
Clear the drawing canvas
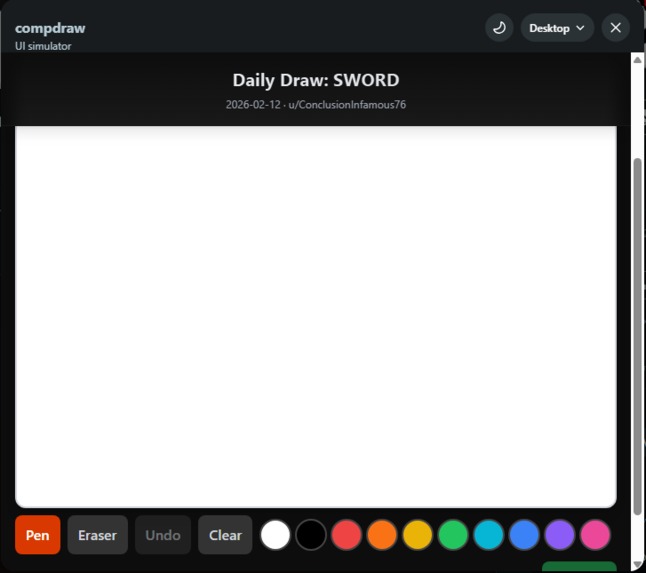[225, 535]
